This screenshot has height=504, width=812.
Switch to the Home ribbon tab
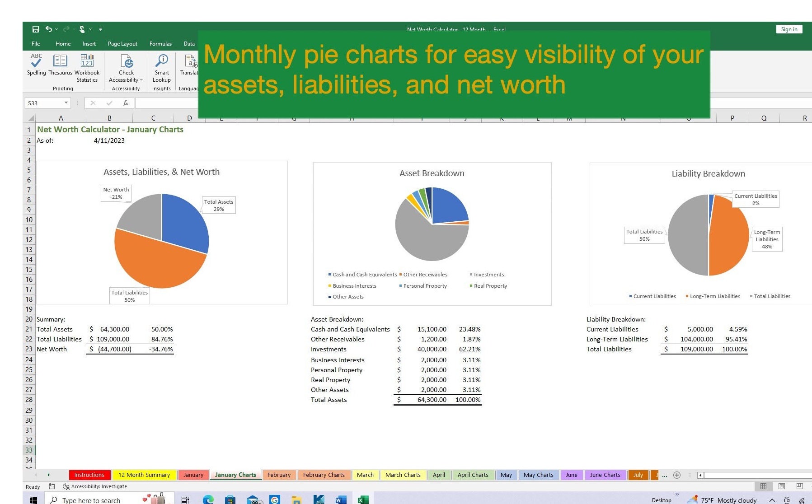63,44
